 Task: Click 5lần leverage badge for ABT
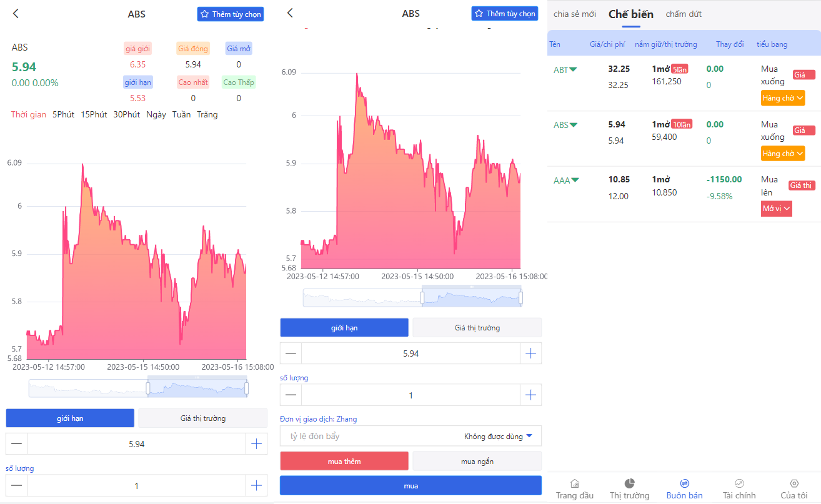coord(680,69)
